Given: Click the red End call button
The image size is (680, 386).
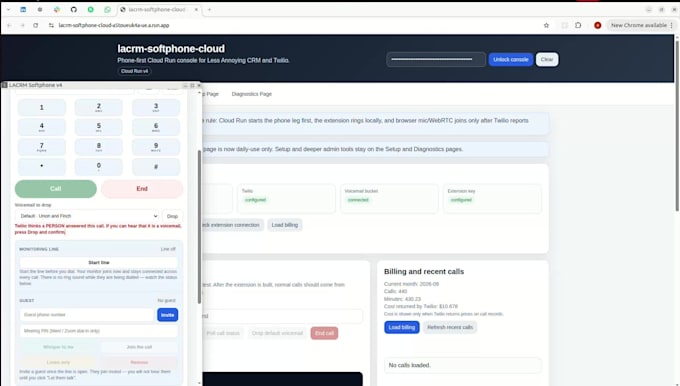Looking at the screenshot, I should point(324,333).
